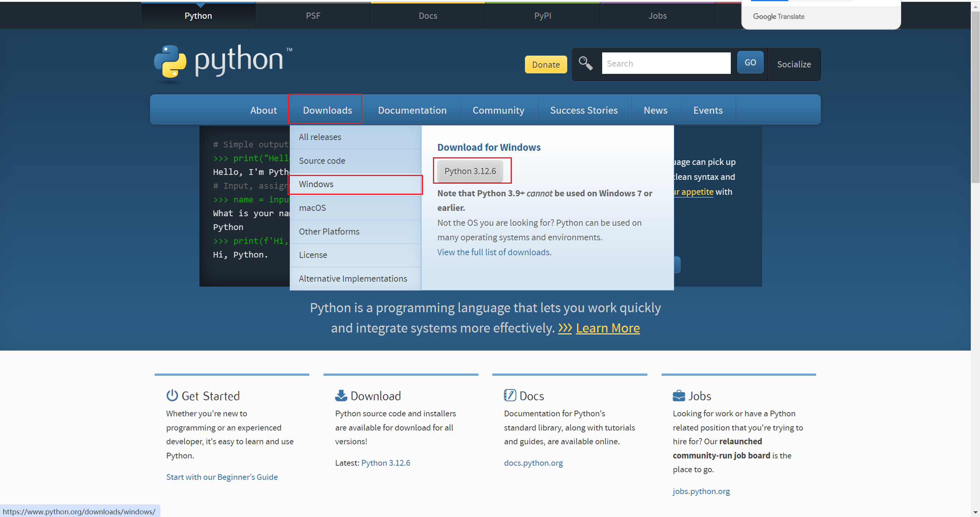Expand the Socialize menu

[794, 64]
